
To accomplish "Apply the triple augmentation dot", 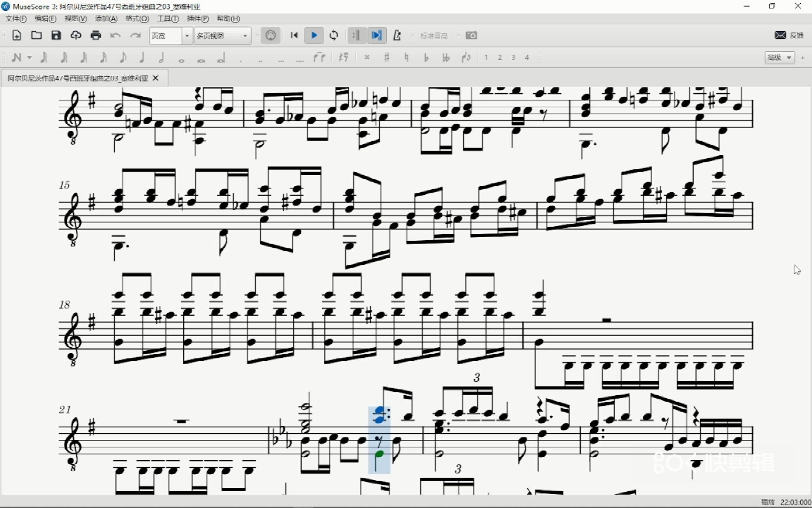I will click(x=281, y=60).
